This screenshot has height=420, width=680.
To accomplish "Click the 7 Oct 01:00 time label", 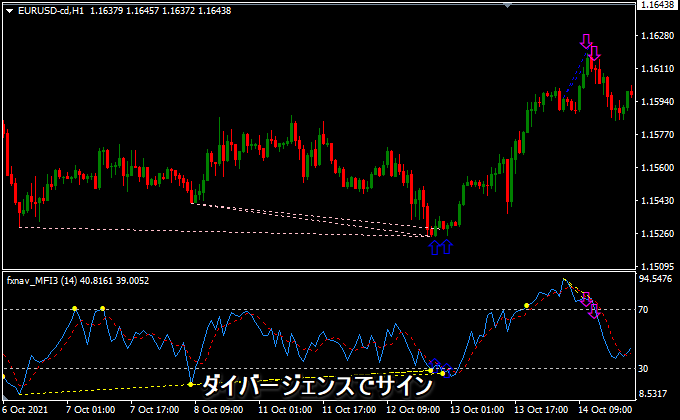I will [x=91, y=410].
